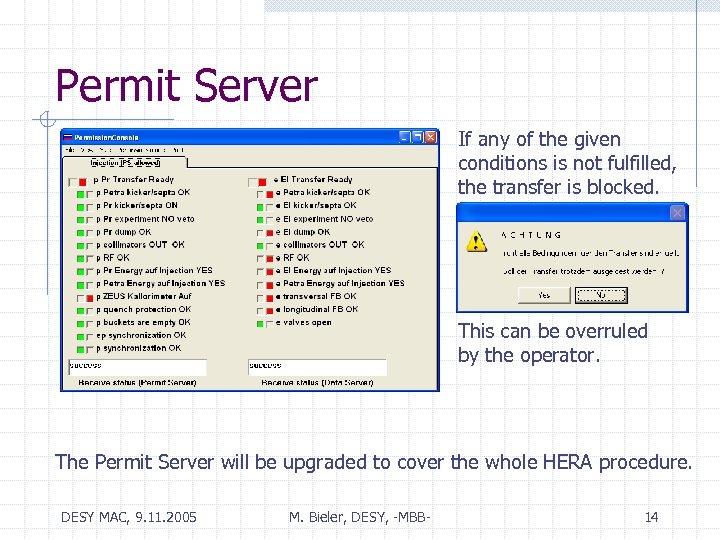The width and height of the screenshot is (720, 540).
Task: Click the 'e valves open' label
Action: 304,322
